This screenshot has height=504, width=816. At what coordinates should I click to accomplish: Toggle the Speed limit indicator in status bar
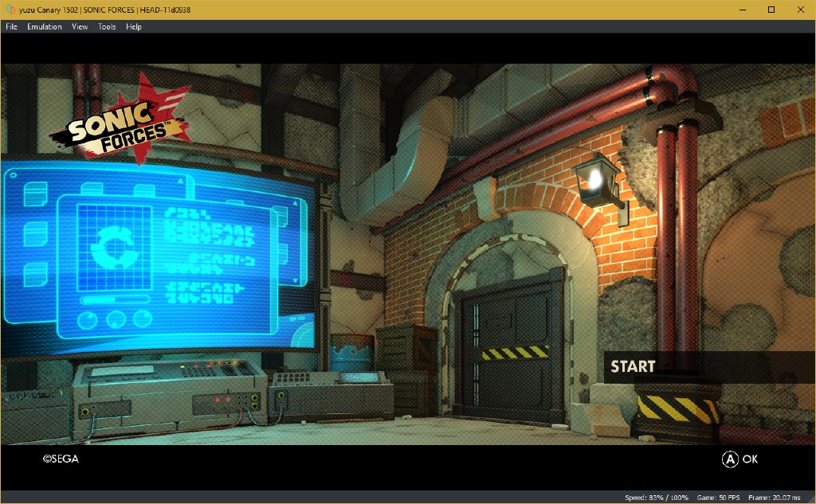click(658, 497)
